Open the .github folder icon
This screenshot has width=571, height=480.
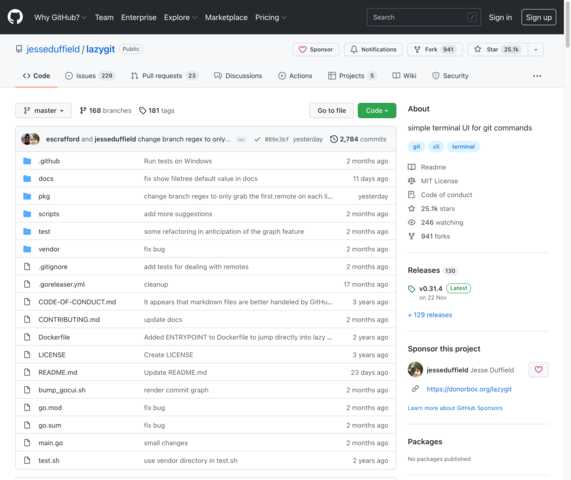[x=27, y=161]
